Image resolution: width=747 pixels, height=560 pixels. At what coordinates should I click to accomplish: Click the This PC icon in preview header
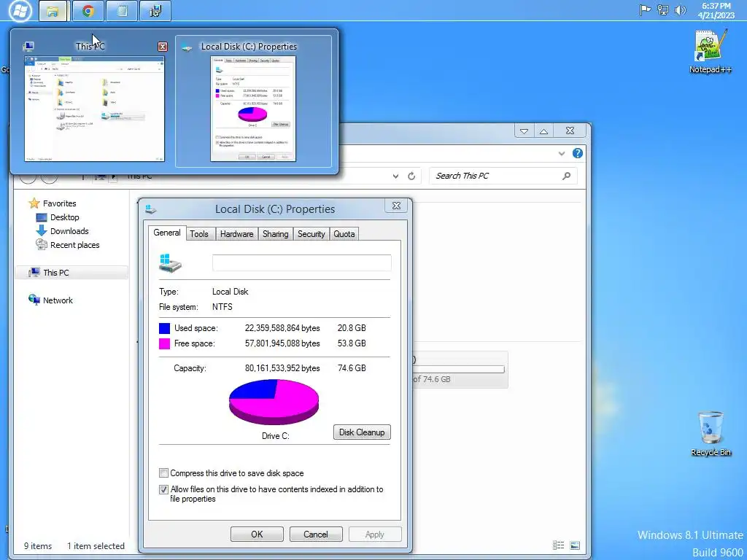(x=28, y=46)
